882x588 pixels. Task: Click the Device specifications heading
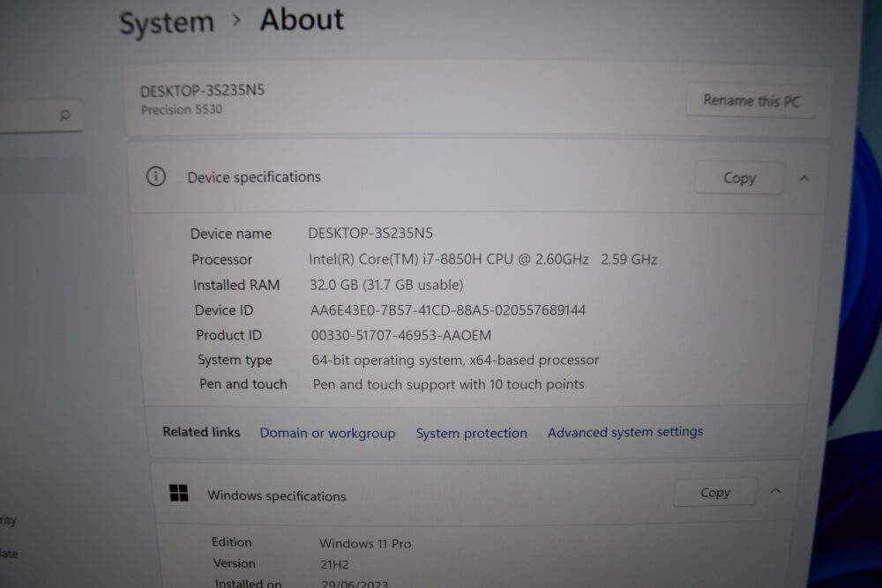coord(254,177)
